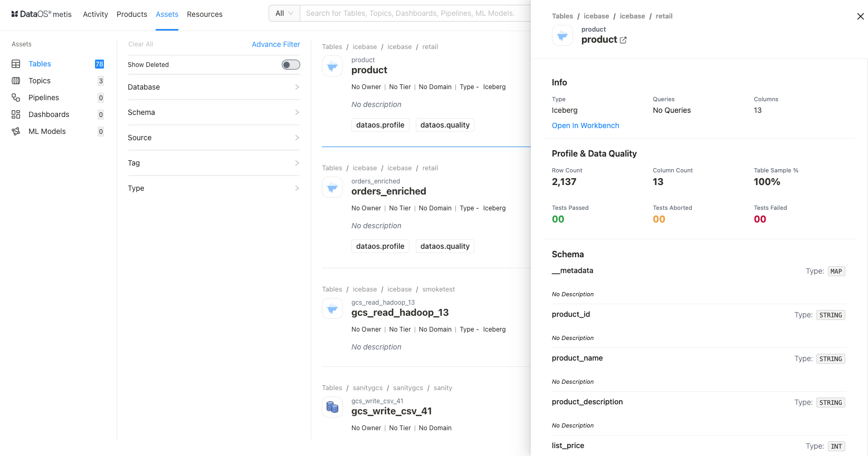
Task: Click dataos.quality tag under orders_enriched
Action: [445, 246]
